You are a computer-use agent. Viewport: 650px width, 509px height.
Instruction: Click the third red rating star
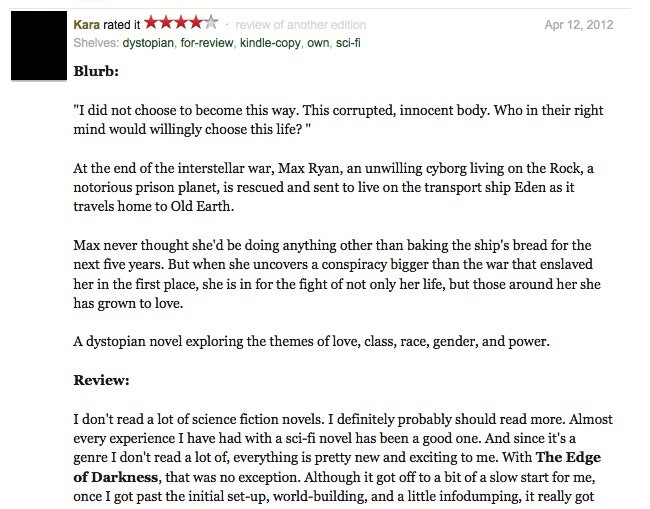tap(180, 22)
